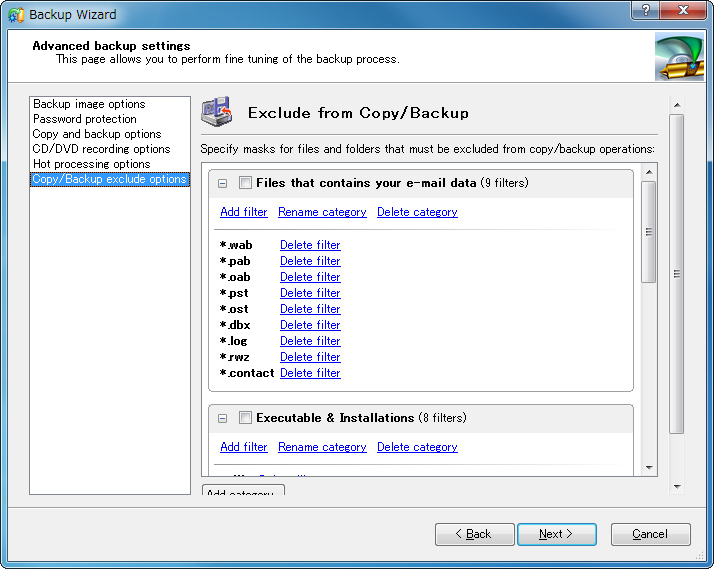Click the outer page scrollbar thumb
Viewport: 714px width, 569px height.
(x=677, y=274)
